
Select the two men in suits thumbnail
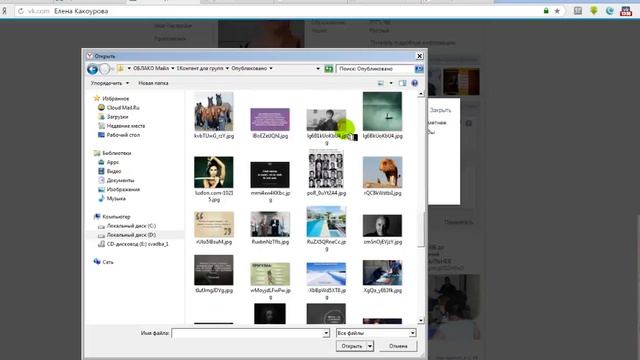pos(270,224)
